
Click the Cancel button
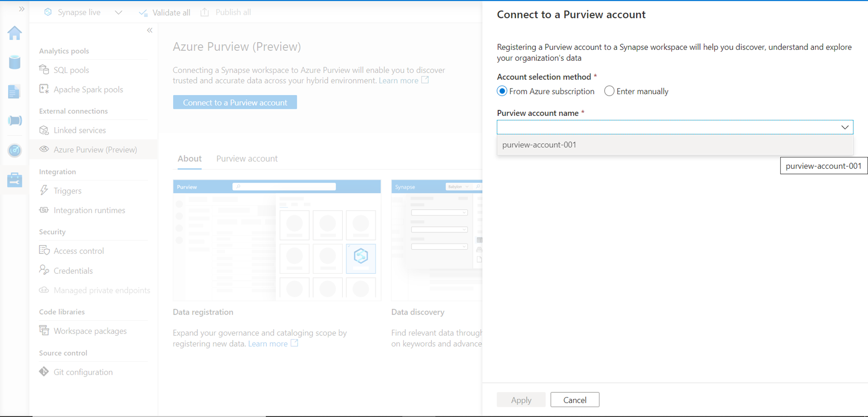[575, 400]
